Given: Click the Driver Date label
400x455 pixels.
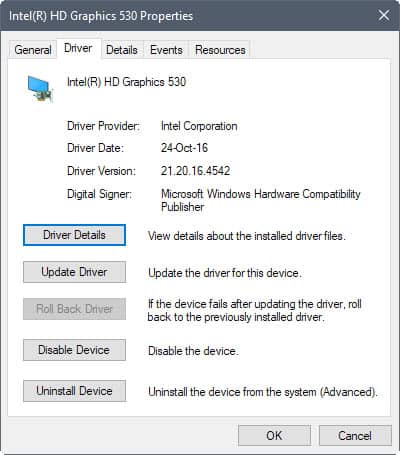Looking at the screenshot, I should pyautogui.click(x=95, y=148).
